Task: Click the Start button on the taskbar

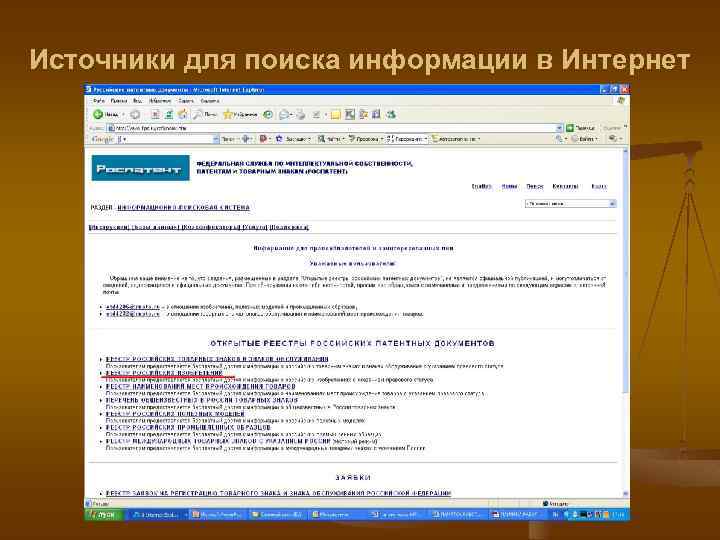Action: (x=104, y=515)
